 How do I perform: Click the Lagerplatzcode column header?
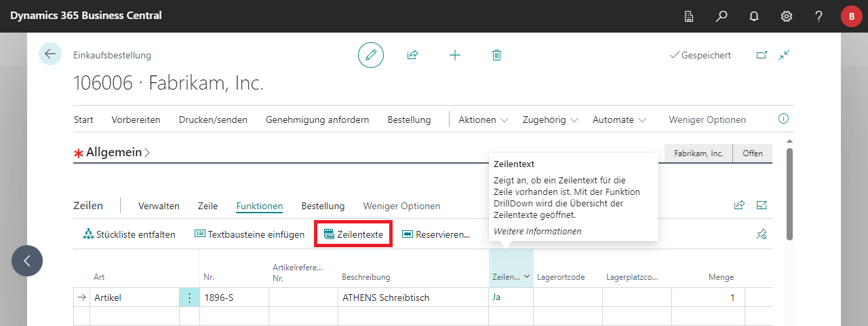632,277
